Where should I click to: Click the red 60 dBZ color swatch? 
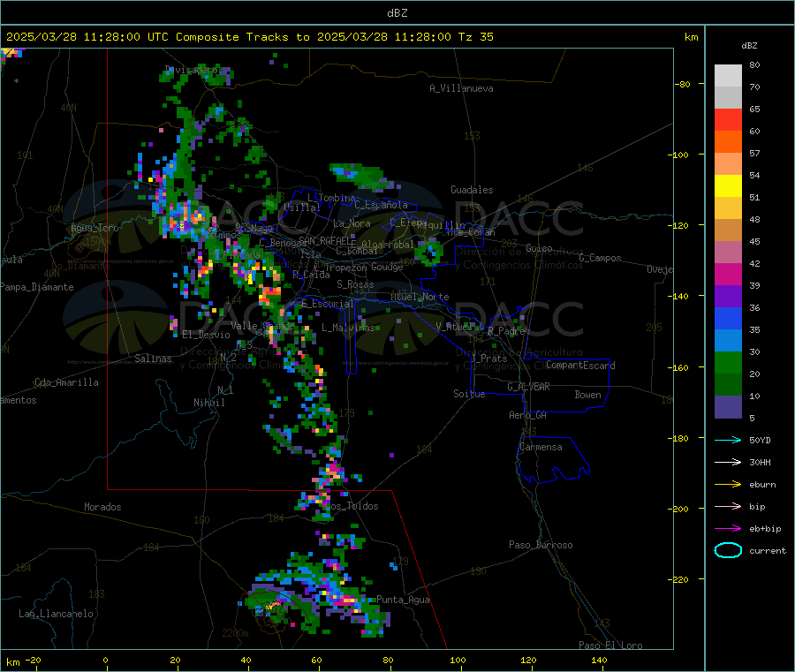click(728, 119)
